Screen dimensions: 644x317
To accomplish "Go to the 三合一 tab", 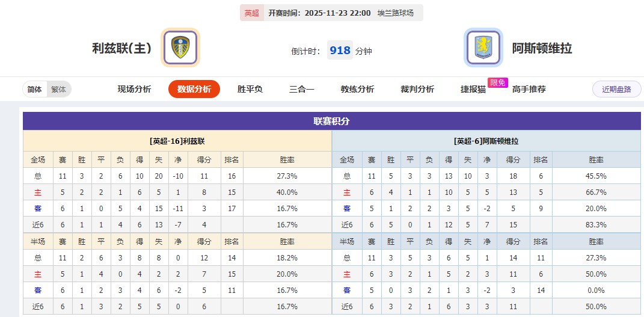I will click(301, 89).
